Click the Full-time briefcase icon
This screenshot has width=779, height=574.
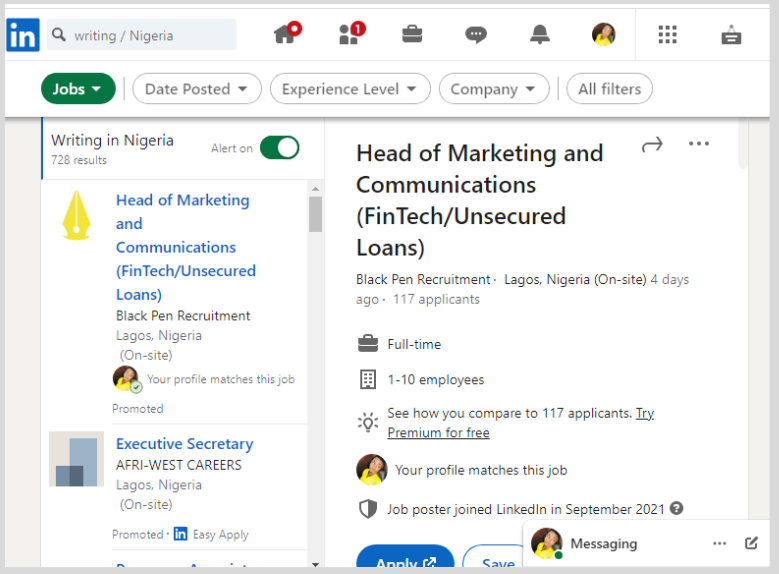368,343
